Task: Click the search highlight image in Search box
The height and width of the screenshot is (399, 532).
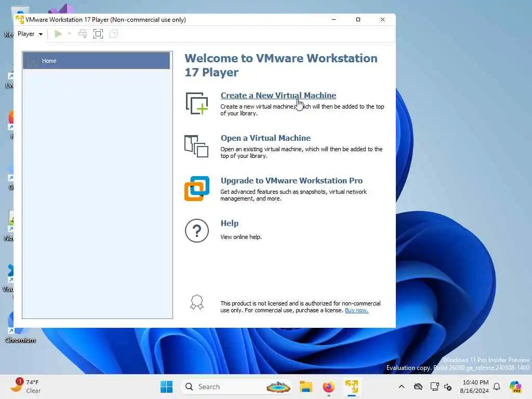Action: (278, 387)
